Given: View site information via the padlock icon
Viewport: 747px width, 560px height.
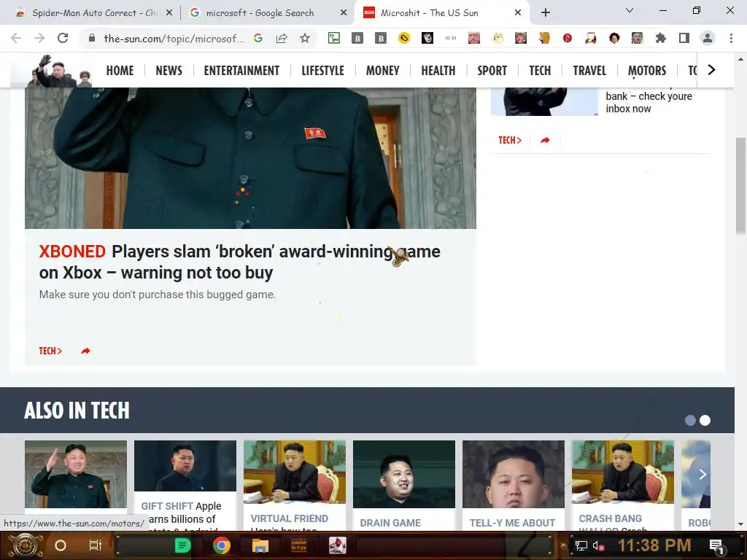Looking at the screenshot, I should coord(92,38).
